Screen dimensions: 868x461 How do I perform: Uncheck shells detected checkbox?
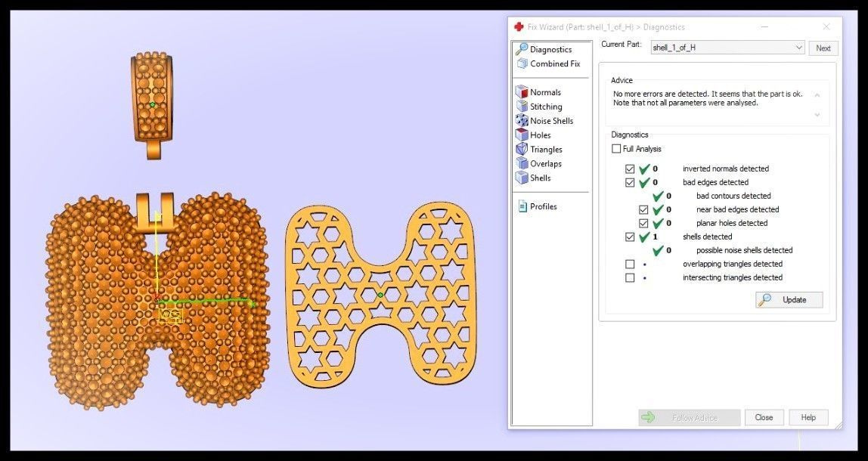point(629,237)
